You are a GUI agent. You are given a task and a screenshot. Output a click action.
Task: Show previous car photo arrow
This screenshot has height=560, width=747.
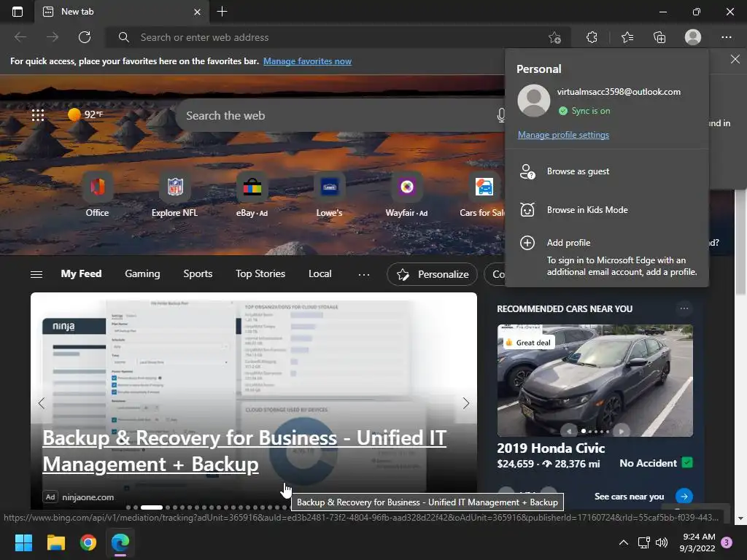[x=569, y=431]
